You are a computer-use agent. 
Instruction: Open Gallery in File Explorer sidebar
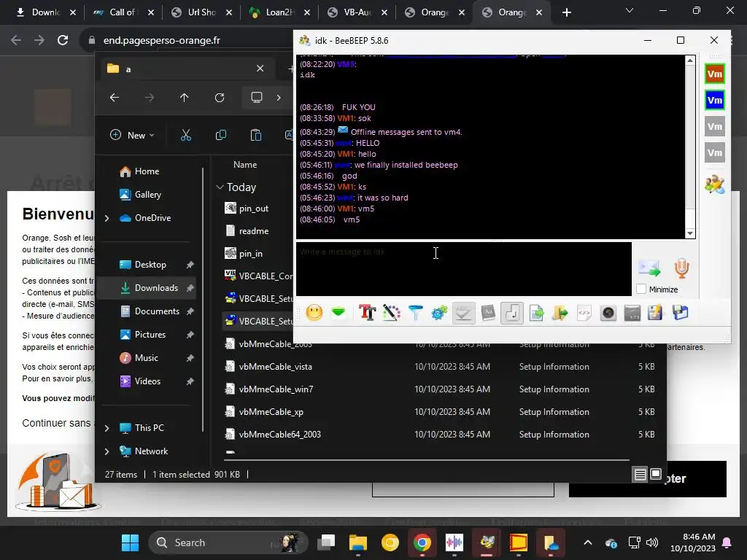coord(147,194)
